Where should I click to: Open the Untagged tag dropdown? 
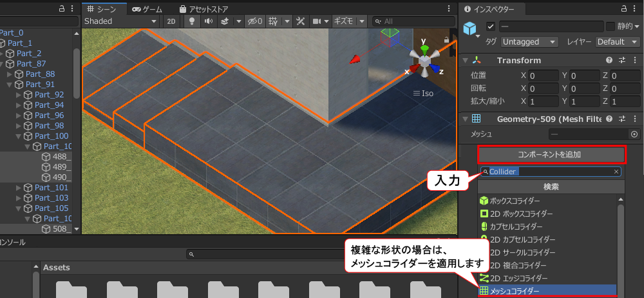click(530, 42)
